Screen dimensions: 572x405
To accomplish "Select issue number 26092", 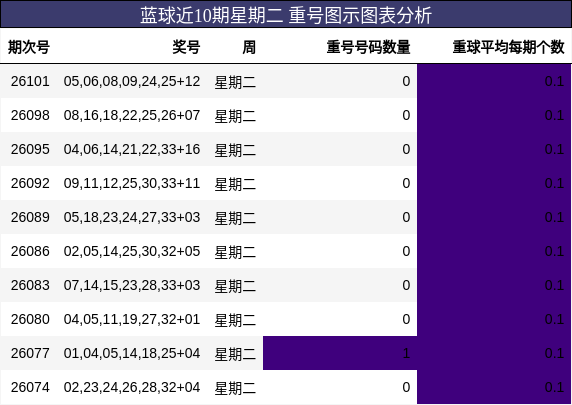I will pos(30,183).
